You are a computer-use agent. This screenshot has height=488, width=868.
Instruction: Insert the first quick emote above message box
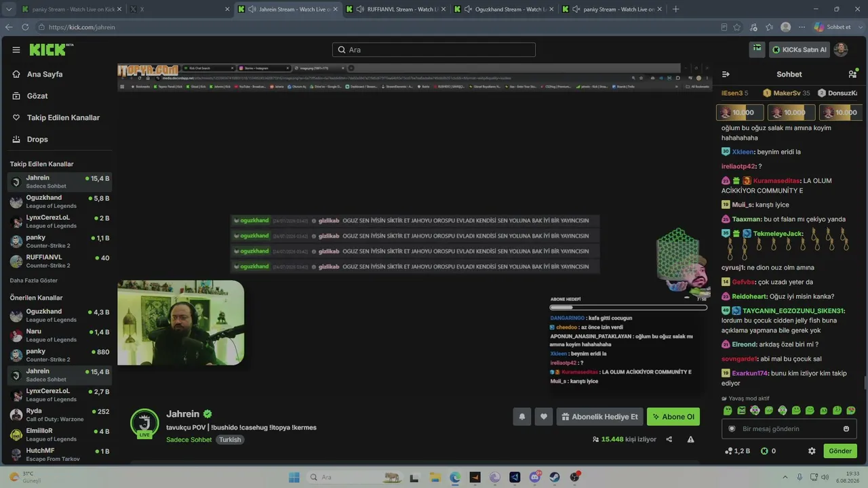(x=728, y=411)
